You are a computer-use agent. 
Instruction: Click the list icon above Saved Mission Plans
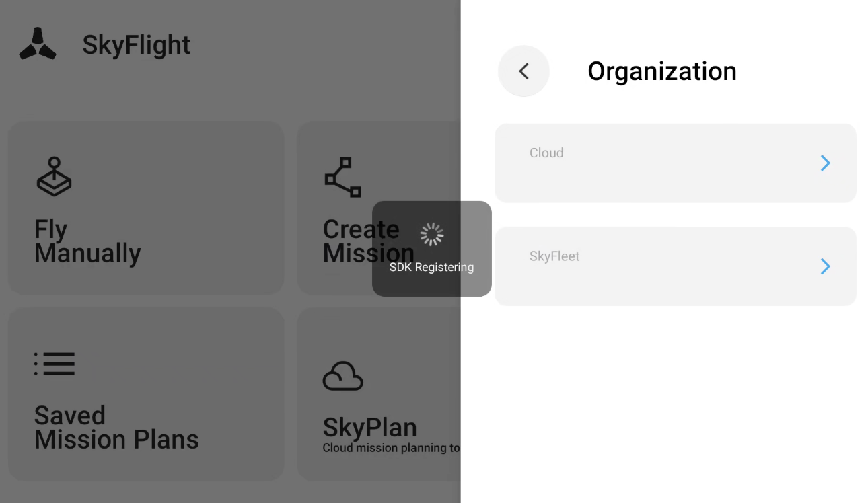[54, 364]
